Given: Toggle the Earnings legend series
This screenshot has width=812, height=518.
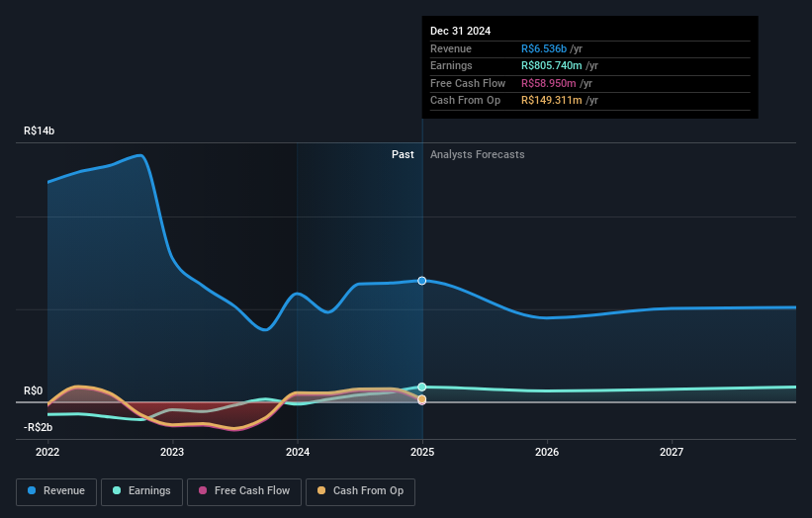Looking at the screenshot, I should [141, 491].
